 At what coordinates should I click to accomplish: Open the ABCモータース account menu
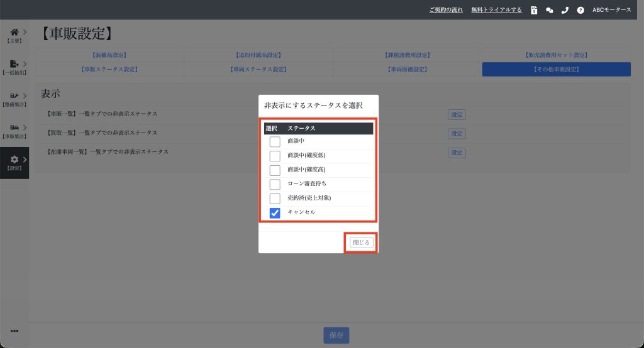pos(611,10)
